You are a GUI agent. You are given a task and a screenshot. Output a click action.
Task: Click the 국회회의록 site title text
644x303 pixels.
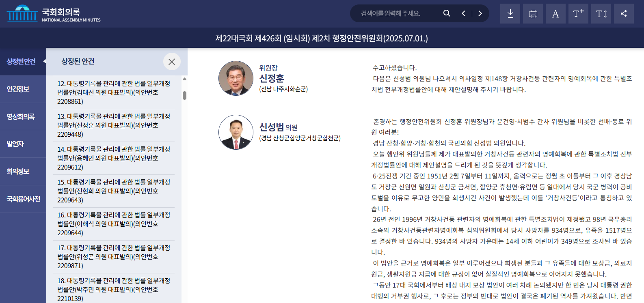click(61, 12)
